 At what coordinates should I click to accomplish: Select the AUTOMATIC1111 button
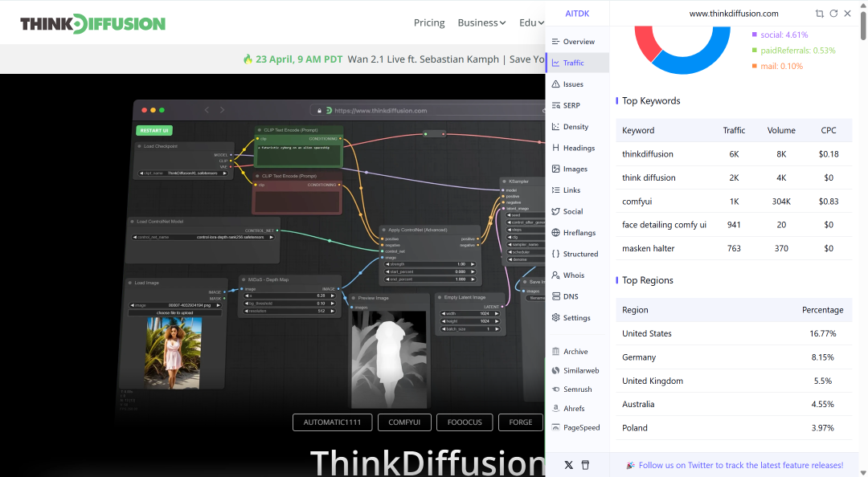point(332,422)
